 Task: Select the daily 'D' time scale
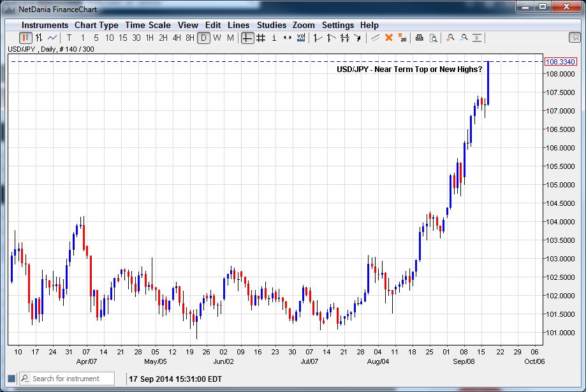pos(203,38)
